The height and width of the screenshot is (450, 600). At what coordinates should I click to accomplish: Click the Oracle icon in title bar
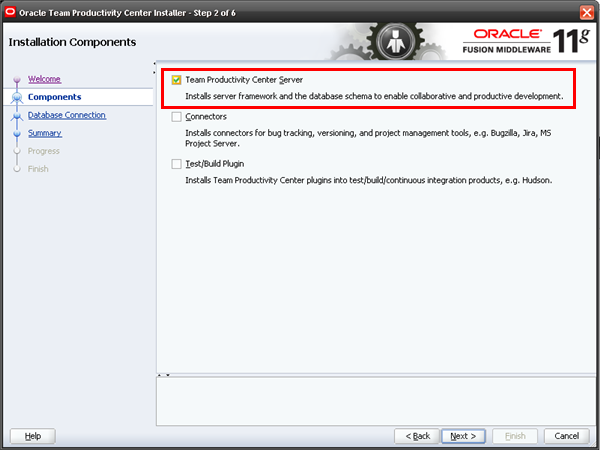coord(10,12)
